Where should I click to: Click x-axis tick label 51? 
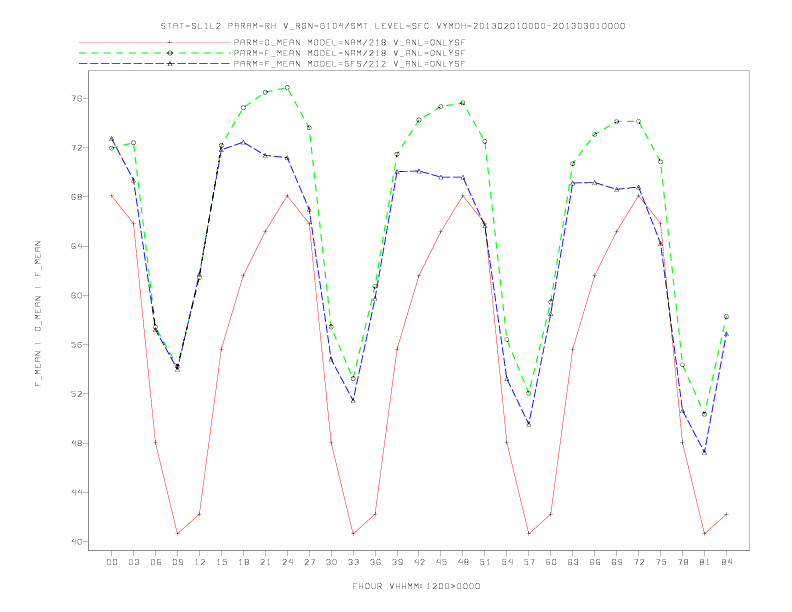coord(485,562)
